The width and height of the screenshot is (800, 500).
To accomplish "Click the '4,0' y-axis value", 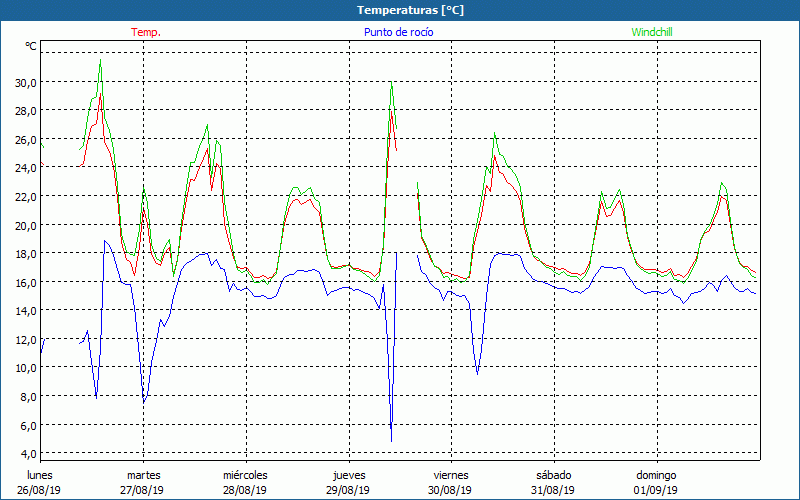I will pos(28,454).
